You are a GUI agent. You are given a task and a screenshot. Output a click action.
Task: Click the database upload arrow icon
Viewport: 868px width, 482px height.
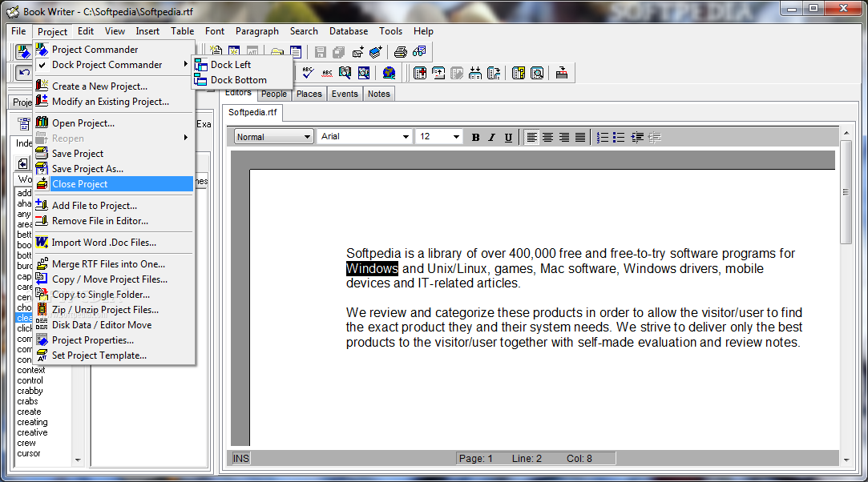coord(438,73)
